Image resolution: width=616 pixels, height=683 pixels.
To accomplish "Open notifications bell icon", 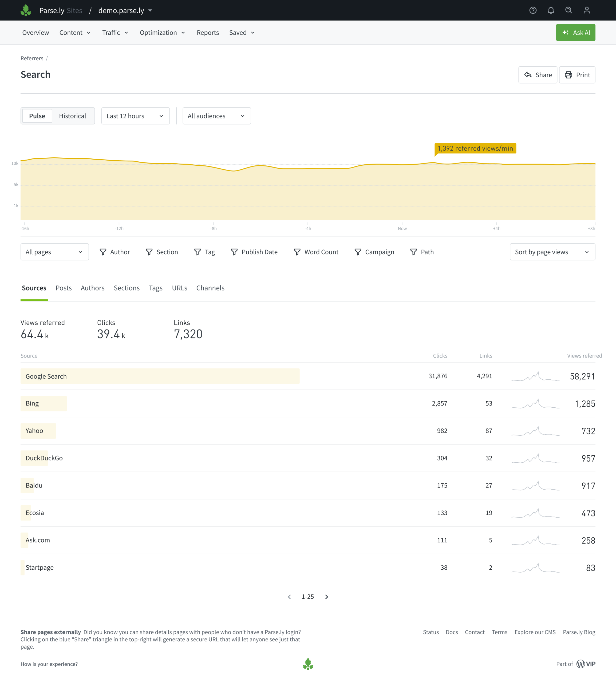I will point(551,10).
